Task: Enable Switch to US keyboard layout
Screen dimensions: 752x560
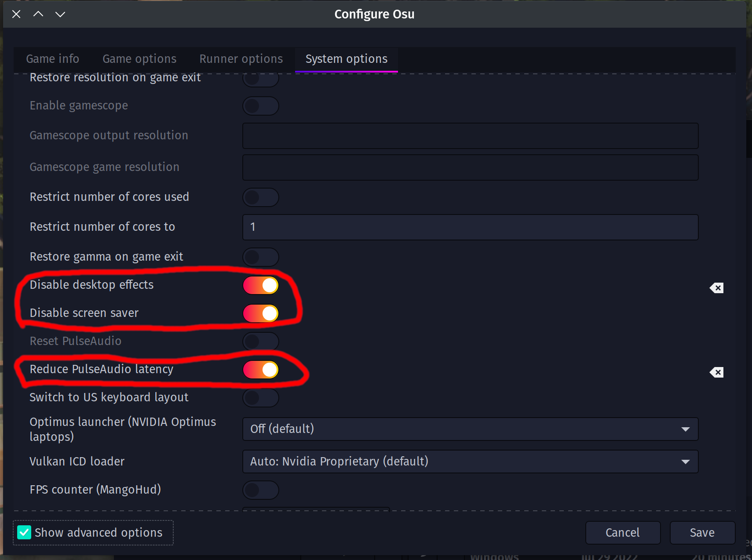Action: pos(261,398)
